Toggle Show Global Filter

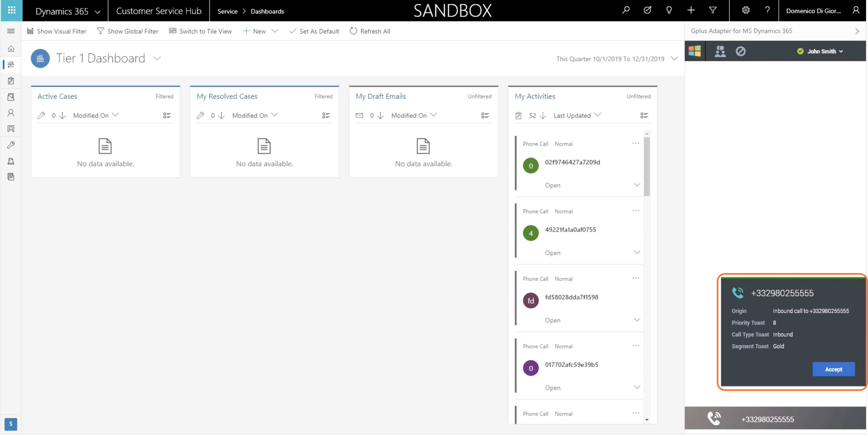click(x=128, y=31)
